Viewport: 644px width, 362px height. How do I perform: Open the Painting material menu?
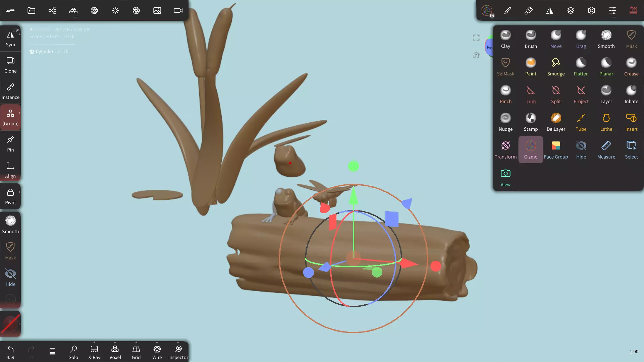[x=529, y=10]
